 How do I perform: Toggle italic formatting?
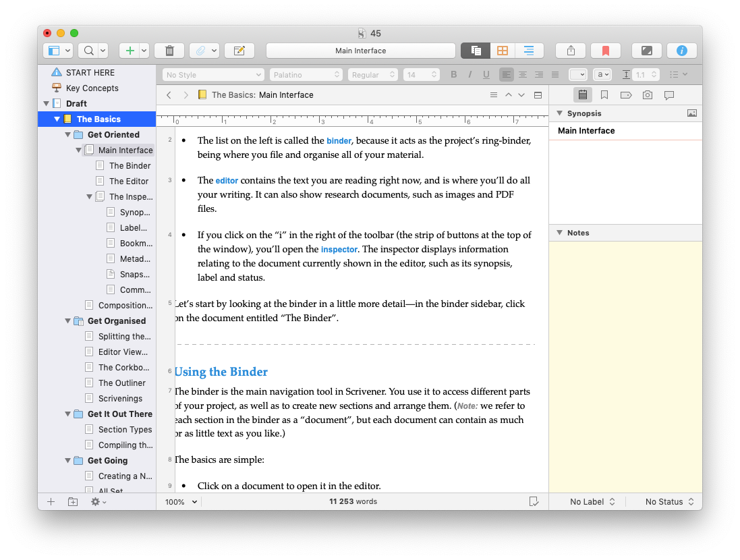coord(470,75)
